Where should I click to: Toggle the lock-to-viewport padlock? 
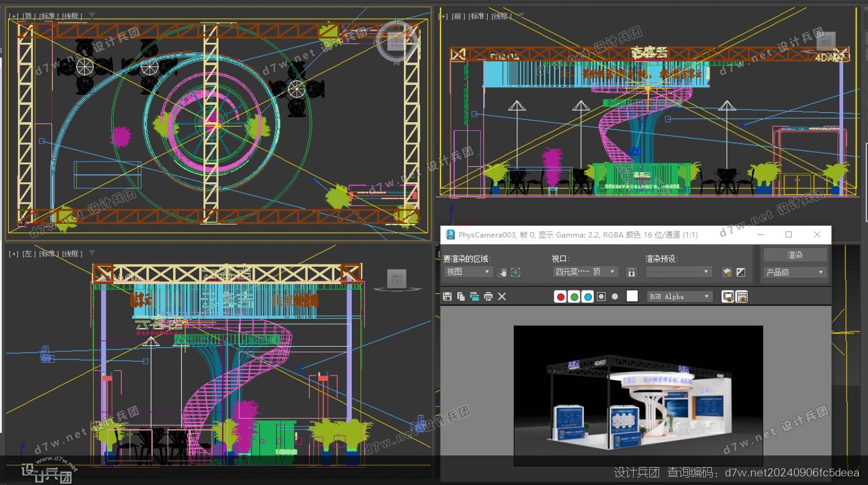pyautogui.click(x=631, y=272)
